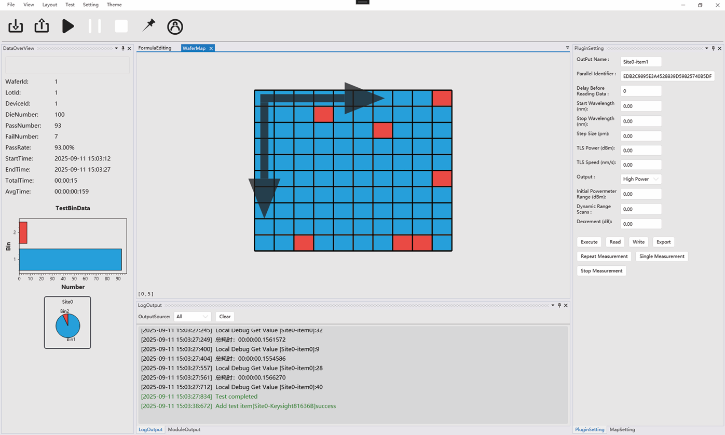This screenshot has height=435, width=725.
Task: Click the Repeat Measurement button
Action: [605, 256]
